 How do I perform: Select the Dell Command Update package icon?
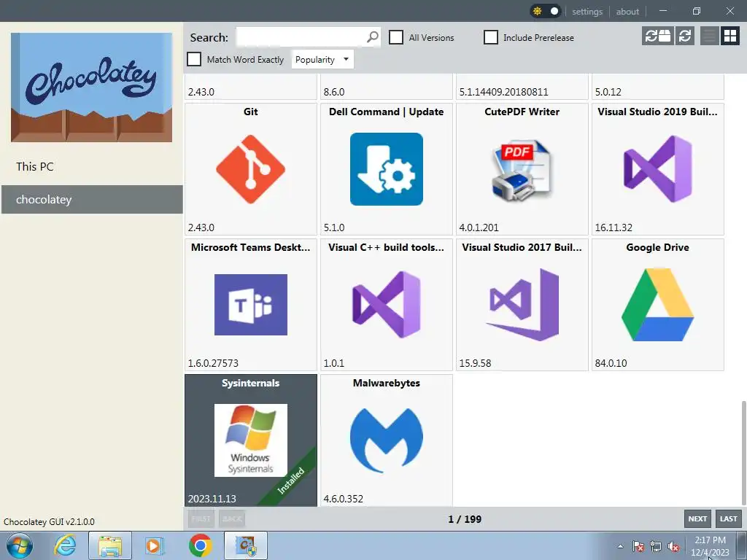tap(387, 169)
